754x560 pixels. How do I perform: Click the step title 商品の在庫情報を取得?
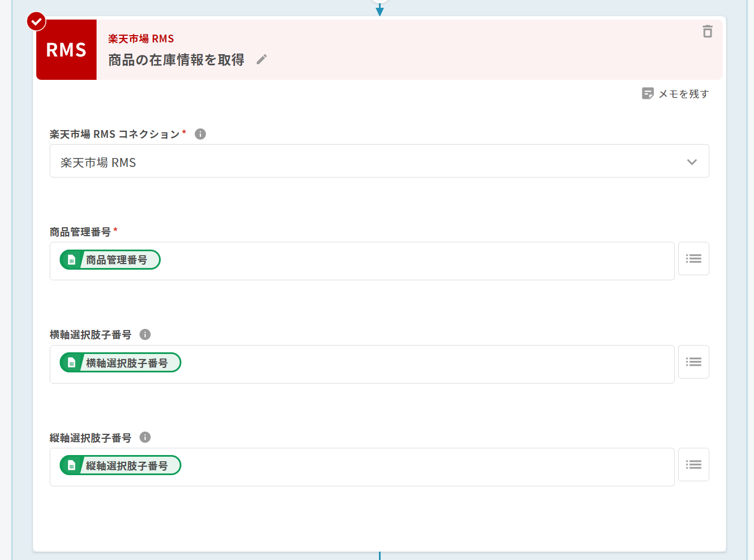(176, 60)
